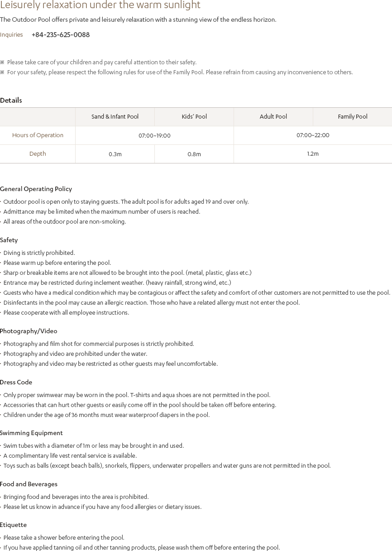The width and height of the screenshot is (392, 551).
Task: Click the General Operating Policy heading
Action: click(x=36, y=189)
